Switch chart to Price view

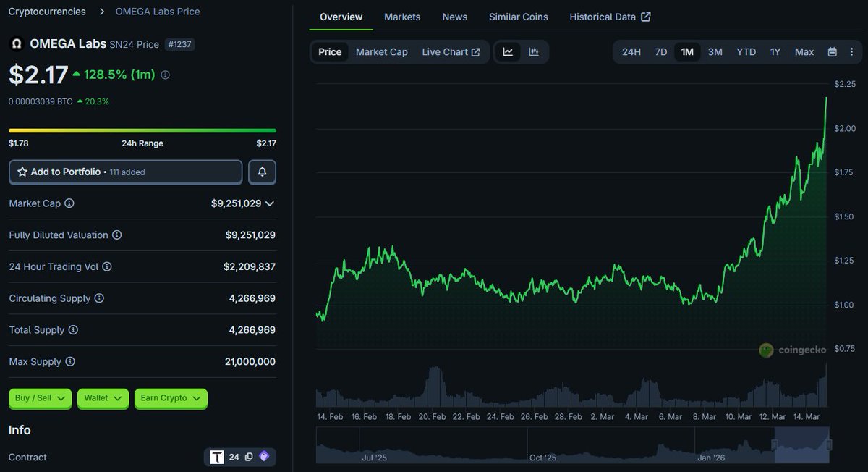330,52
